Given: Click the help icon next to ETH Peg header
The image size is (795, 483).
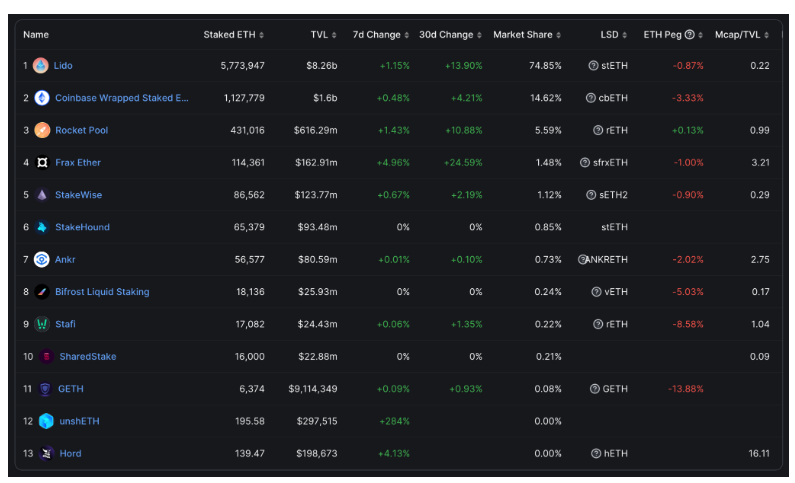Looking at the screenshot, I should click(x=689, y=34).
